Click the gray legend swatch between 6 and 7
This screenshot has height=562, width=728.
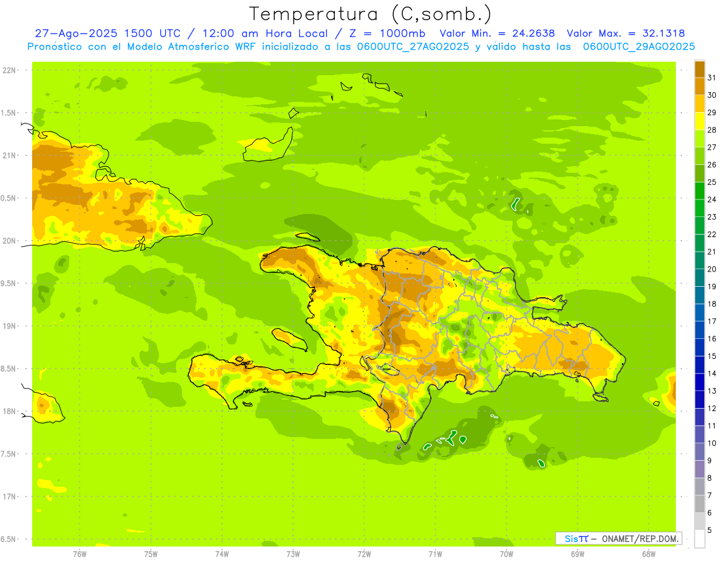(699, 504)
